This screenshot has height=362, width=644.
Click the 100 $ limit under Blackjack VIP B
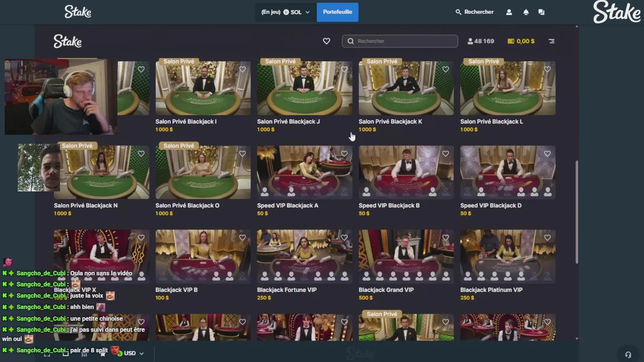(163, 298)
